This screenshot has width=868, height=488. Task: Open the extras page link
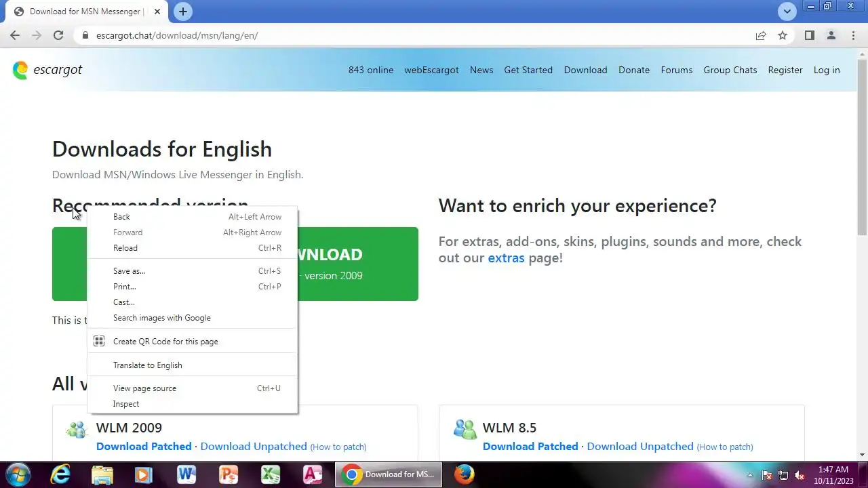click(506, 258)
